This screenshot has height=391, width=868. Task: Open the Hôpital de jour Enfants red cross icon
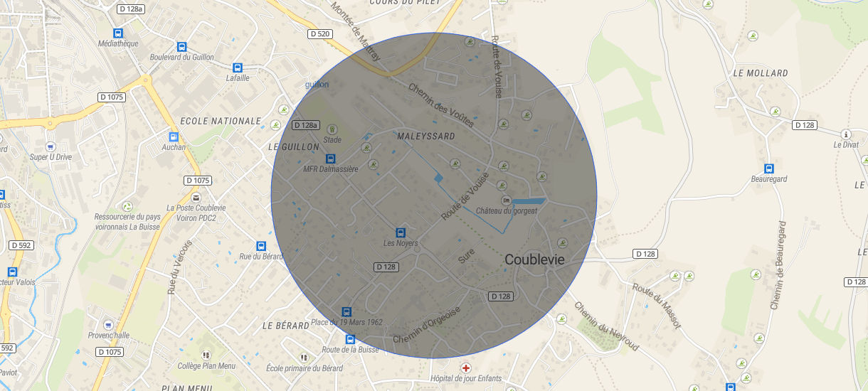466,368
